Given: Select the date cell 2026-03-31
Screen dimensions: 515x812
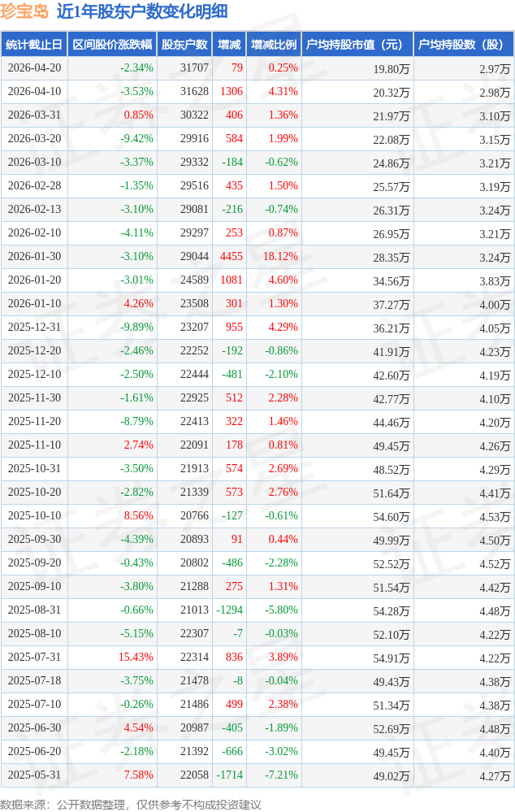Looking at the screenshot, I should coord(34,115).
